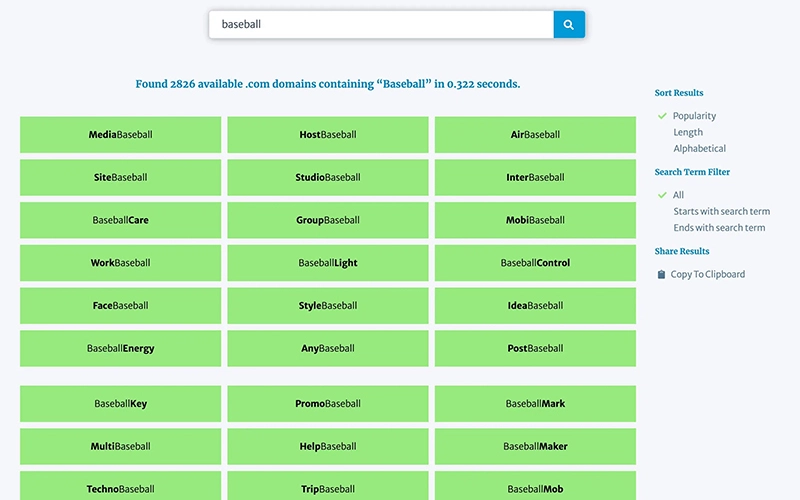Select the StudioBaseball domain tile
The height and width of the screenshot is (500, 800).
coord(328,178)
